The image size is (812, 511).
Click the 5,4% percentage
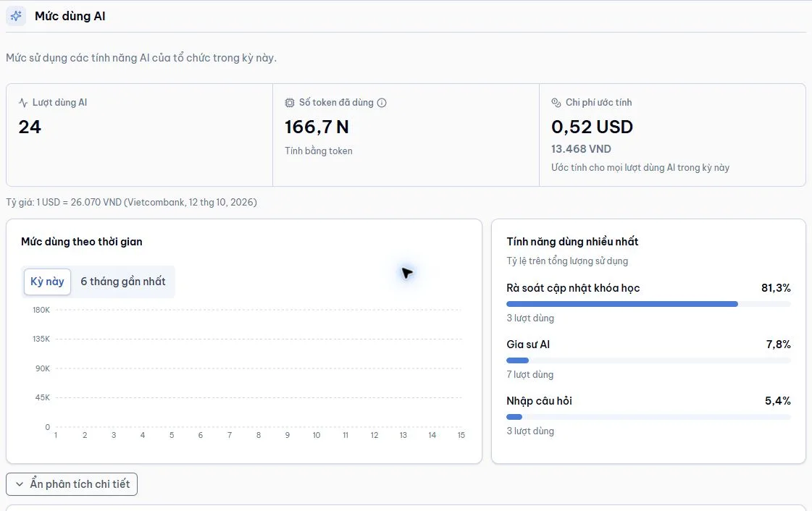(x=778, y=401)
